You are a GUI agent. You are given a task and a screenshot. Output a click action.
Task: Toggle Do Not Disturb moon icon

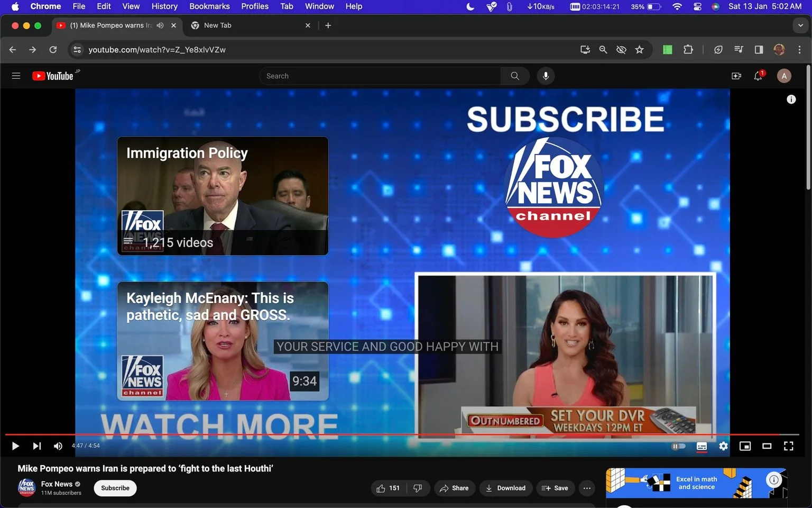470,6
